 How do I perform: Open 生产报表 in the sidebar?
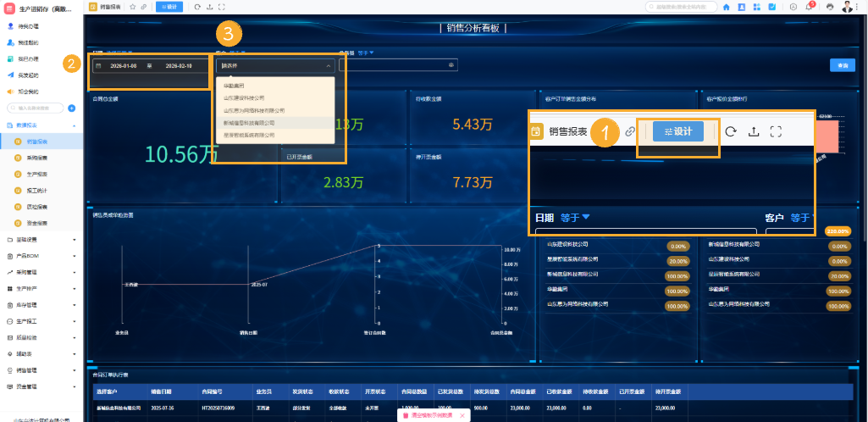coord(37,174)
